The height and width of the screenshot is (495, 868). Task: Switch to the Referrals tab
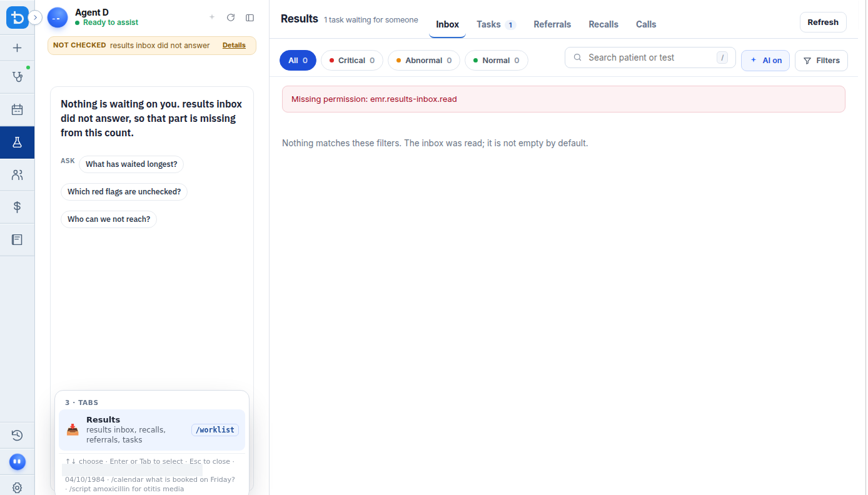(x=552, y=24)
